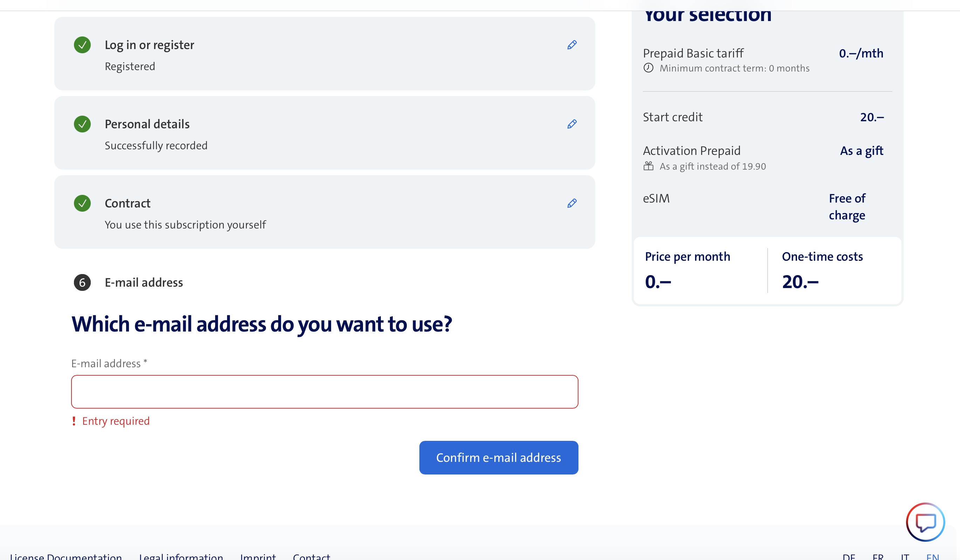Viewport: 960px width, 560px height.
Task: Open the Contact page
Action: 311,556
